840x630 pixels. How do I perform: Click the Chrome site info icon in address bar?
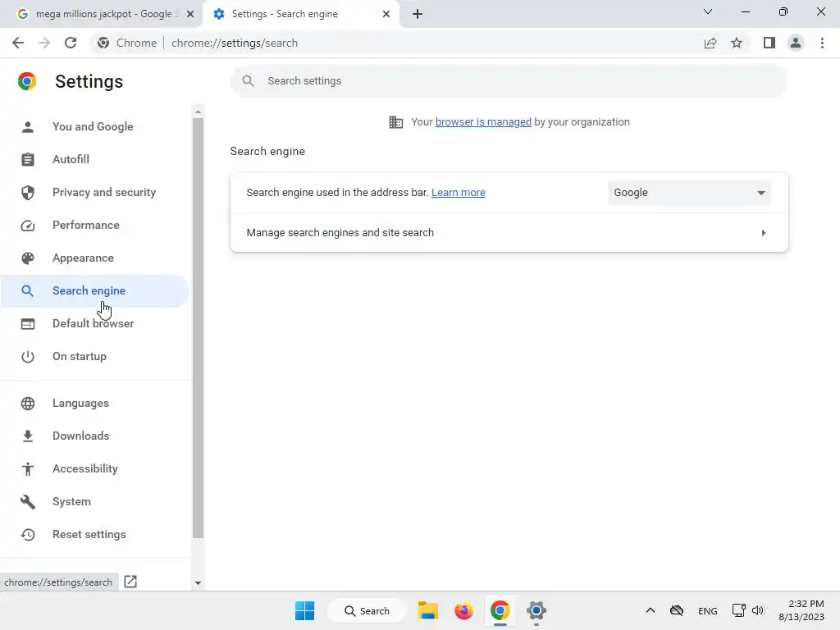tap(103, 43)
